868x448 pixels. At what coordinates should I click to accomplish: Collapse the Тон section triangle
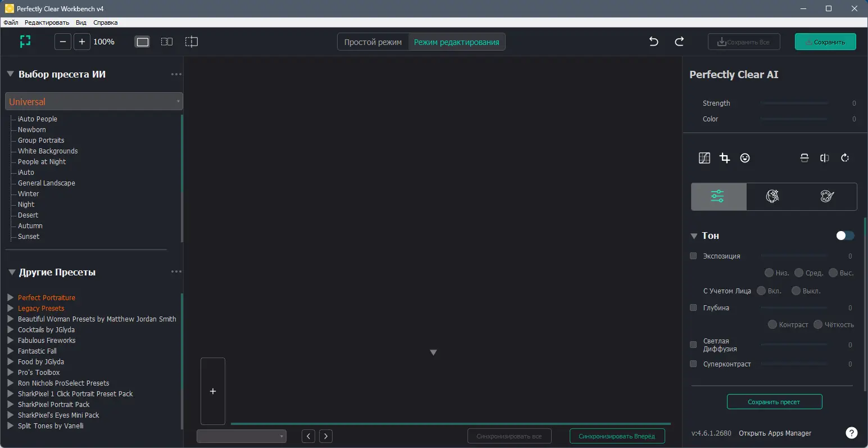pyautogui.click(x=694, y=236)
